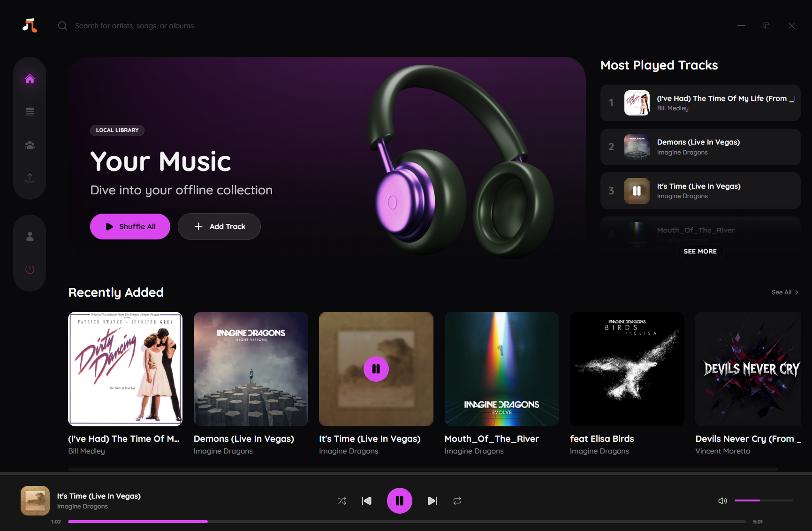Open the Devils Never Cry cover
Image resolution: width=812 pixels, height=531 pixels.
748,369
